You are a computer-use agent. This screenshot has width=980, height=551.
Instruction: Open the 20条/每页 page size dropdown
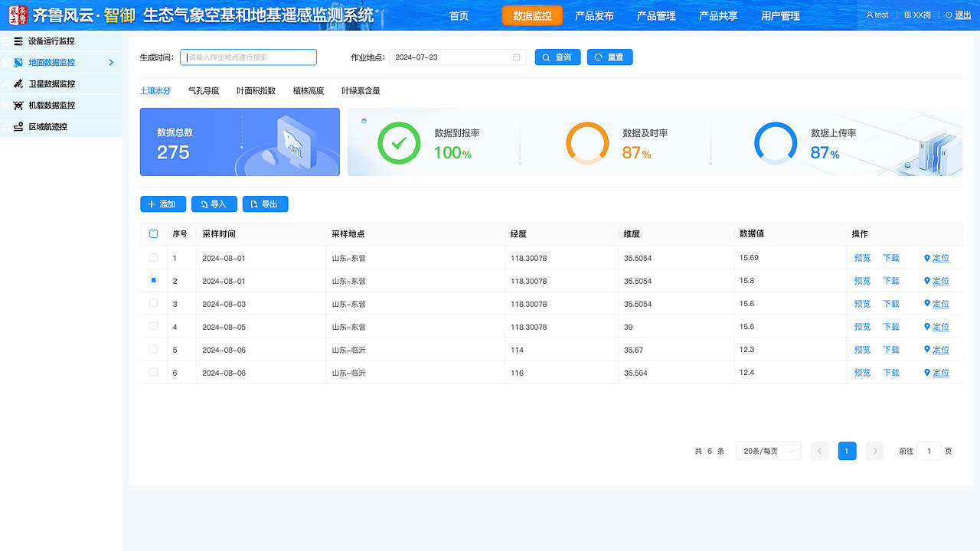coord(768,451)
